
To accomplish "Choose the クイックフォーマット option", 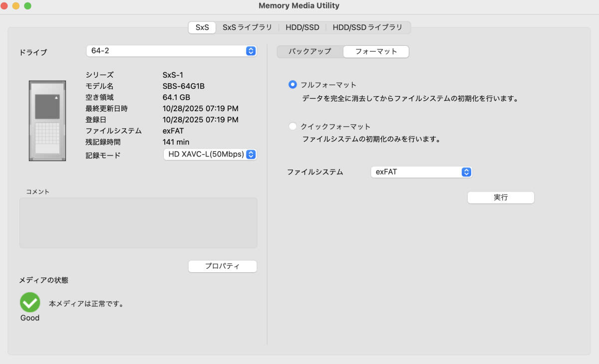I will coord(293,126).
